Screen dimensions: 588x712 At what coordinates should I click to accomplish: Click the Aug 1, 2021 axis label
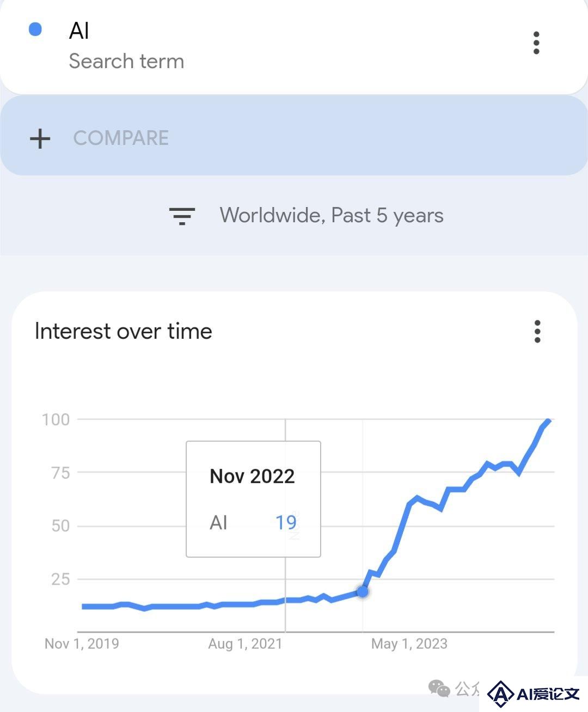[245, 644]
